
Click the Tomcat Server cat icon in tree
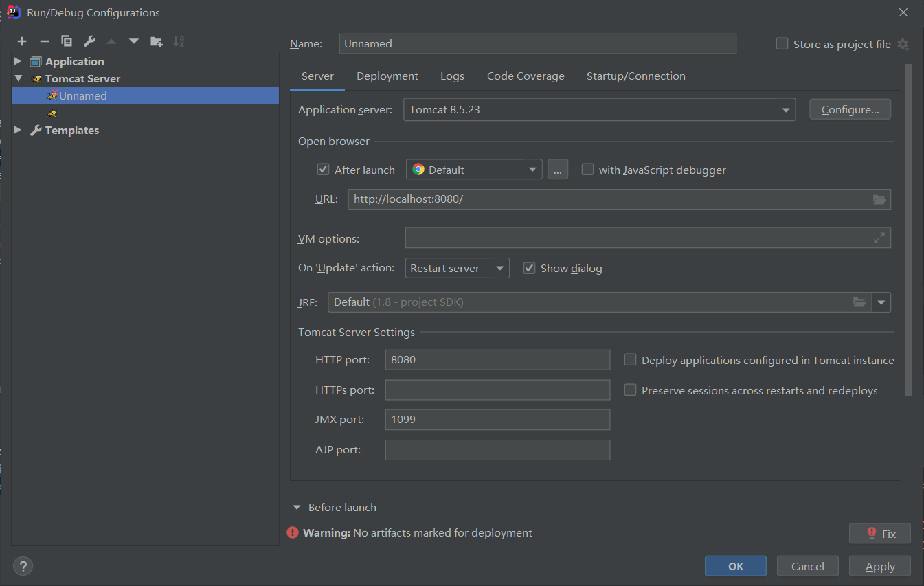[x=36, y=78]
